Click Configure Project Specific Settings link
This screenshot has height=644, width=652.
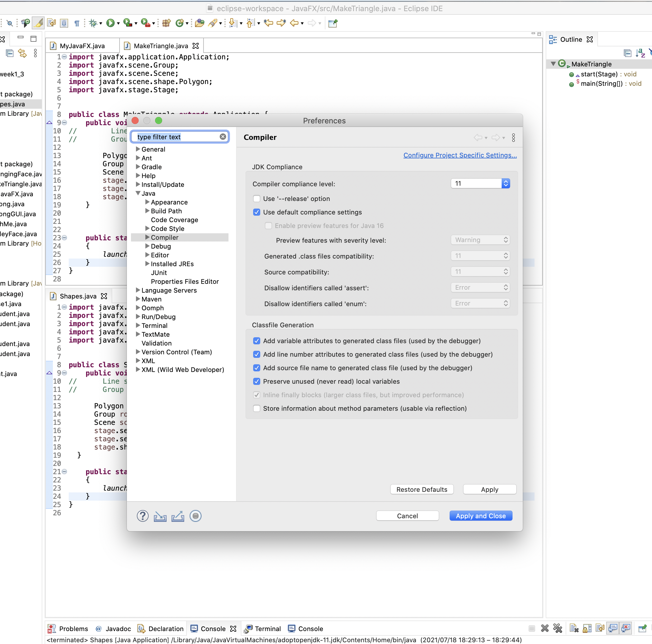[460, 155]
